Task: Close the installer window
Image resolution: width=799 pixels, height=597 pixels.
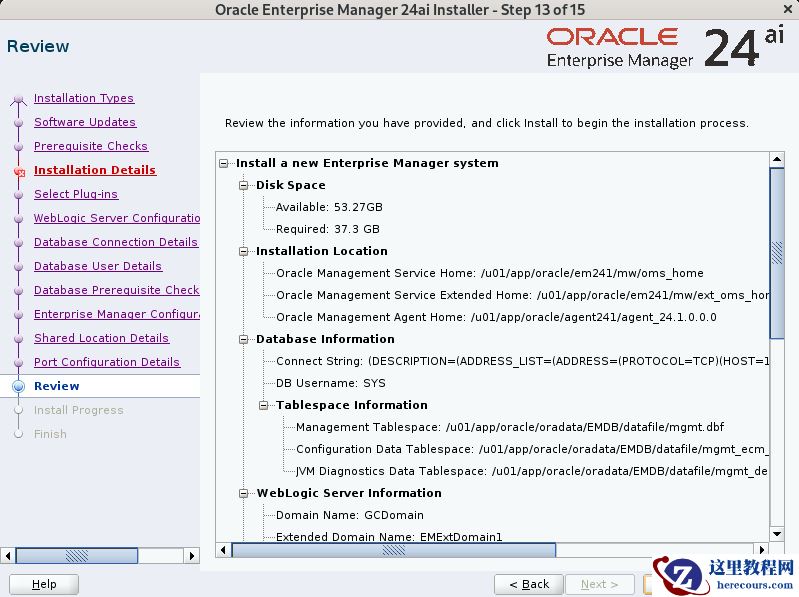Action: [x=787, y=9]
